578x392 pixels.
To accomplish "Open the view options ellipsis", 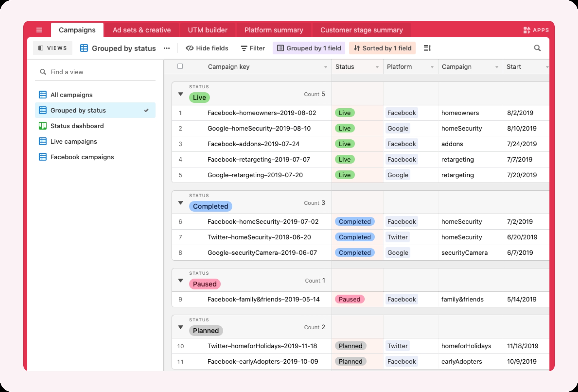I will [167, 48].
